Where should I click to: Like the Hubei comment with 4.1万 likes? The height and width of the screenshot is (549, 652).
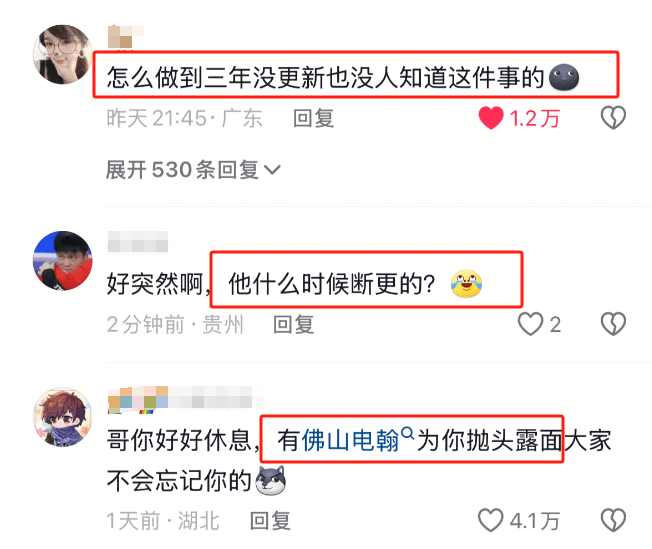coord(491,520)
